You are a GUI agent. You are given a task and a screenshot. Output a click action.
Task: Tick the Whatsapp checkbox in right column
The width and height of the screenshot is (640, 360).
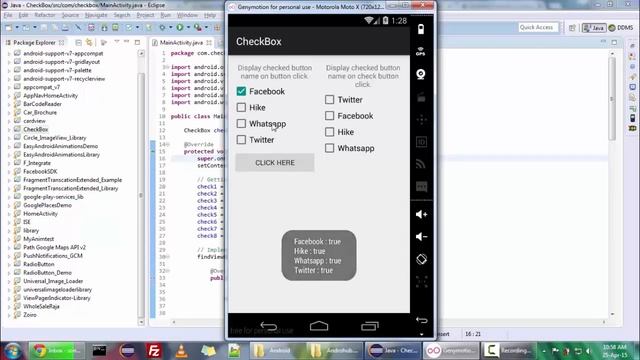click(329, 148)
